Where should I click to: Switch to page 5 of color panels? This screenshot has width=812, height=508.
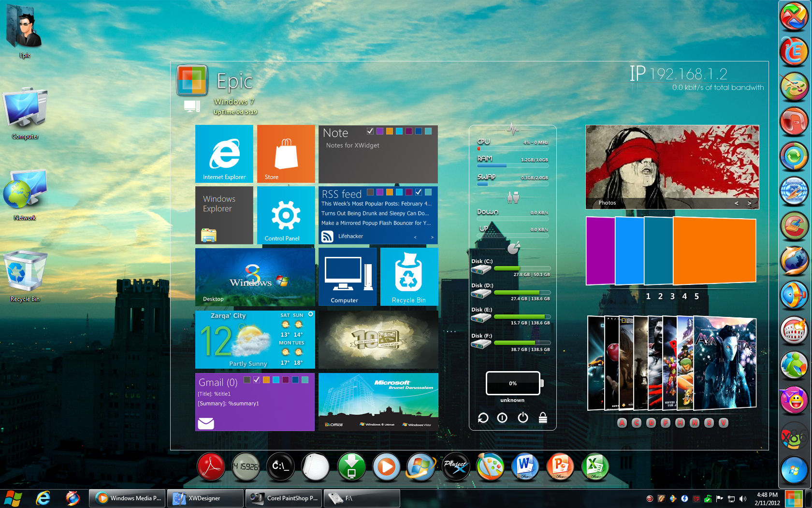tap(696, 296)
